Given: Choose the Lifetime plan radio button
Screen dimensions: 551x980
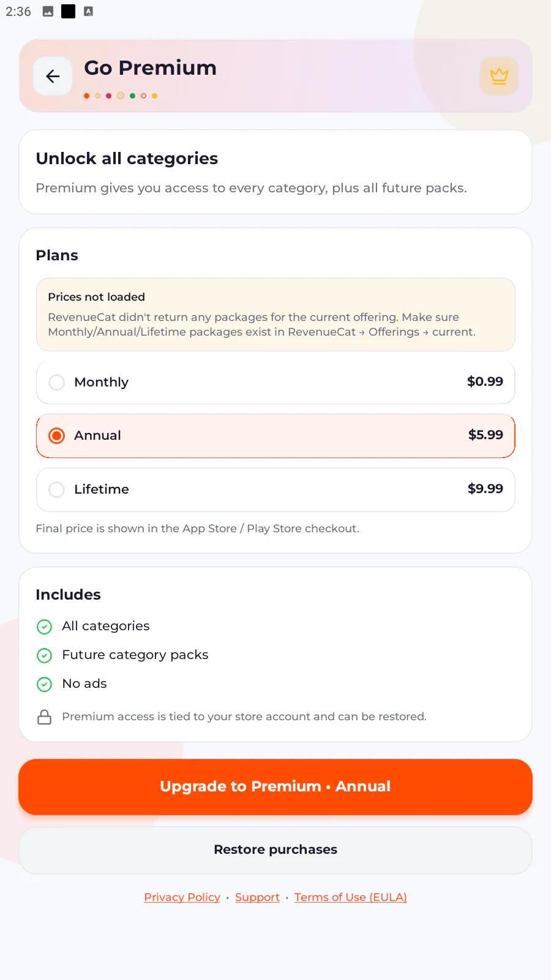Looking at the screenshot, I should tap(56, 489).
